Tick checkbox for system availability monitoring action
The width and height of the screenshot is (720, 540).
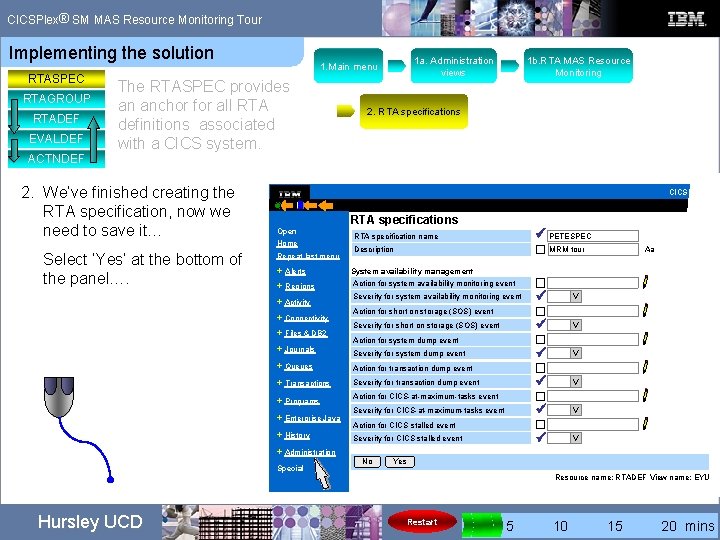click(540, 283)
